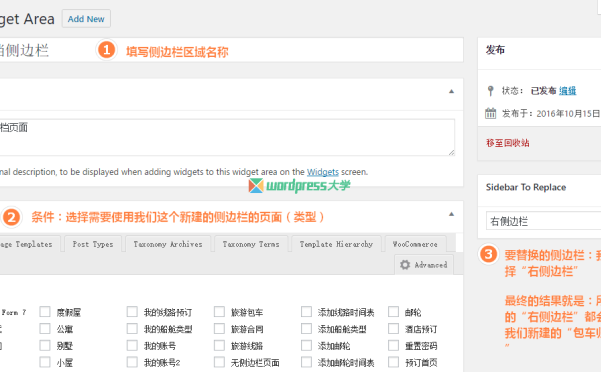Click the 发布于：2016年10月15日 date text
Viewport: 601px width, 372px height.
point(551,114)
